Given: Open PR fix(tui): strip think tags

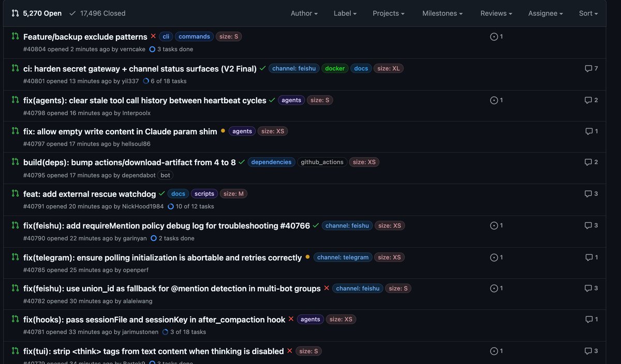Looking at the screenshot, I should (154, 352).
